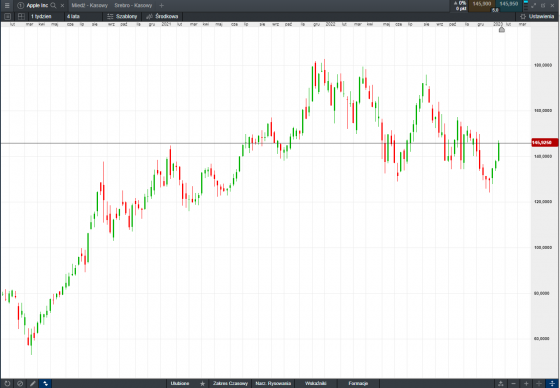This screenshot has height=388, width=560.
Task: Open the Świecowa chart type selector
Action: [162, 16]
